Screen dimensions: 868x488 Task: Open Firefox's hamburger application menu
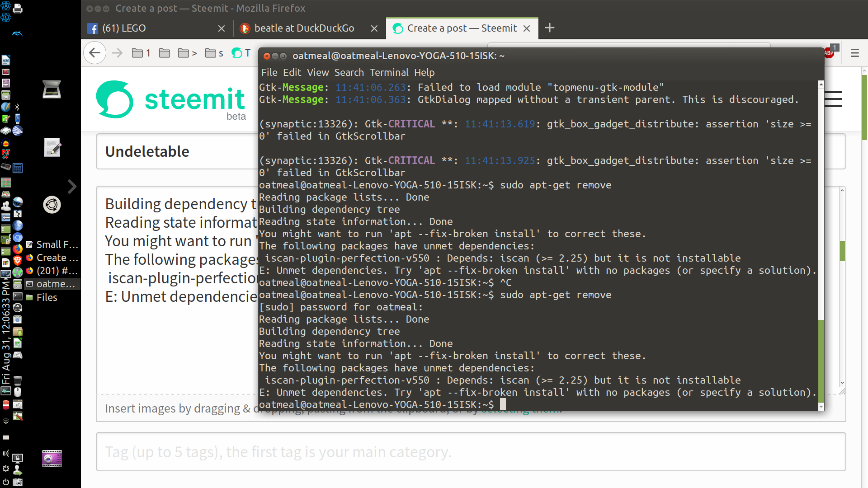pos(854,53)
